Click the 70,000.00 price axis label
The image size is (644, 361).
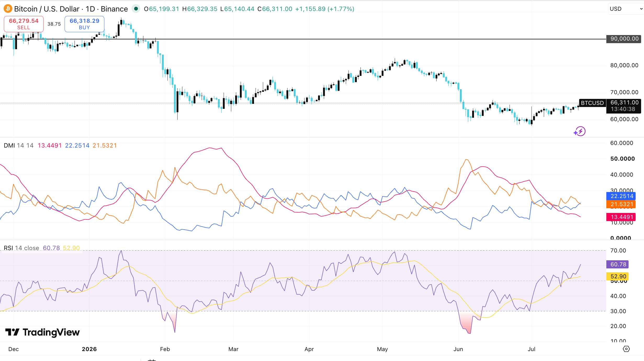pyautogui.click(x=624, y=92)
